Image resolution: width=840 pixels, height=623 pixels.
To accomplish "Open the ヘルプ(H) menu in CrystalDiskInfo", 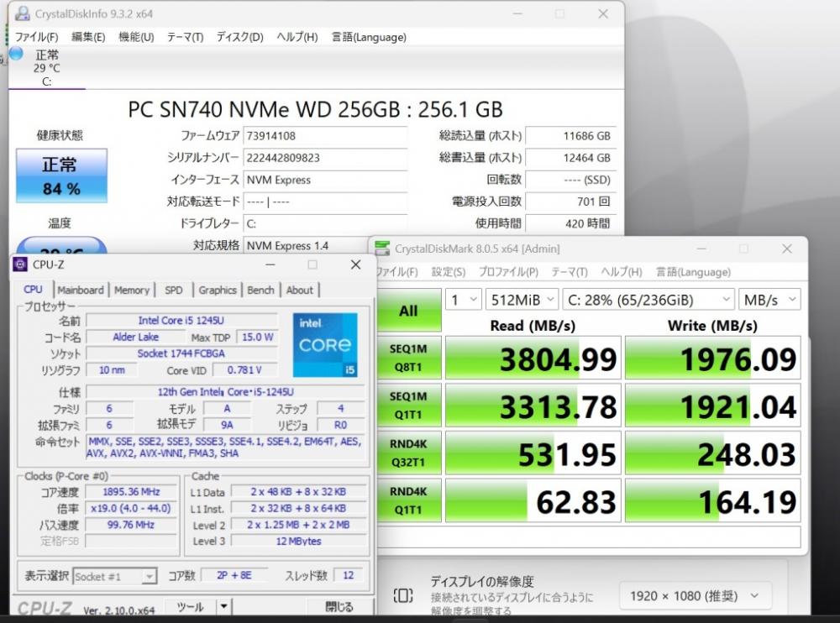I will point(297,37).
